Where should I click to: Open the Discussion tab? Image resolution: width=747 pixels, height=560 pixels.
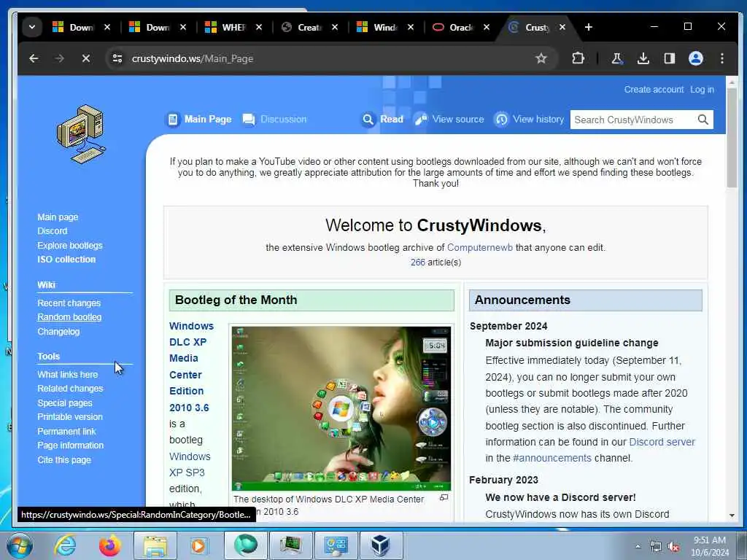[x=275, y=119]
